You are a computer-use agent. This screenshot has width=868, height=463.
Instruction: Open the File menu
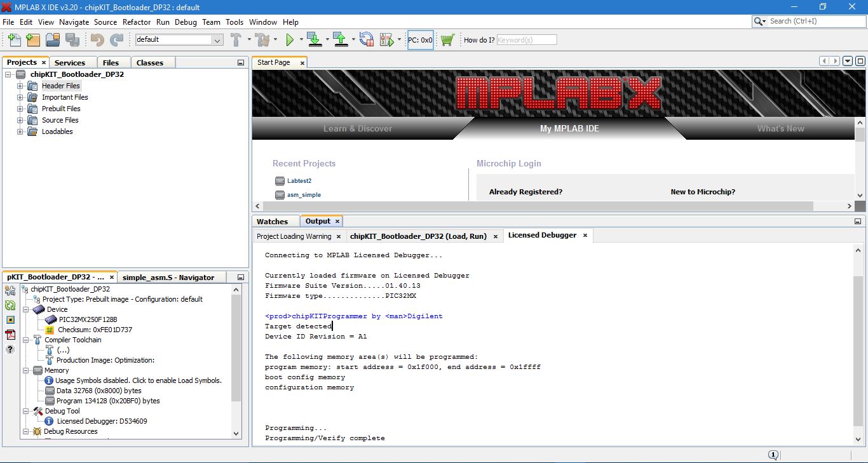tap(8, 22)
